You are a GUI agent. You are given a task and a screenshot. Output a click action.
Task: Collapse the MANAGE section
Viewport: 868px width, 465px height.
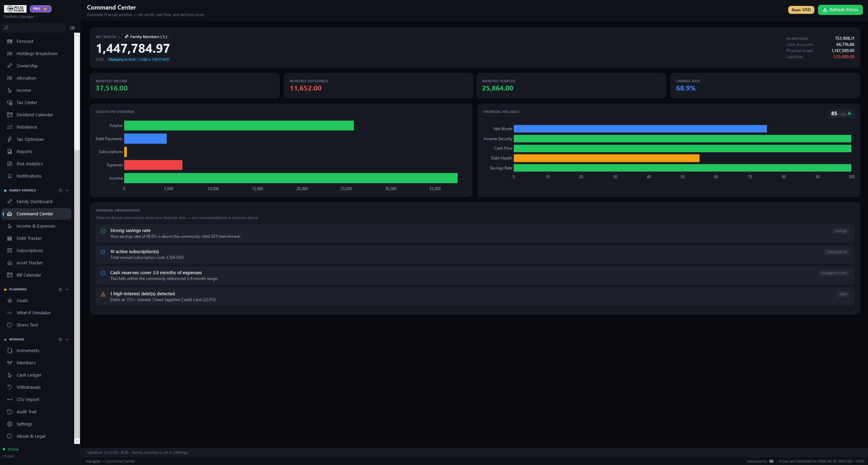coord(67,339)
